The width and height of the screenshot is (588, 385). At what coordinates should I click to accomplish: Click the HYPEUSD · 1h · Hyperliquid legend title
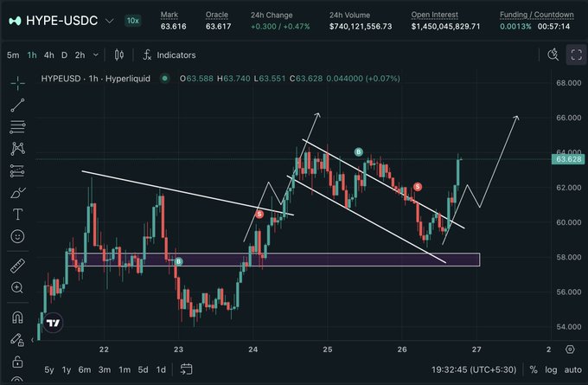[x=96, y=79]
